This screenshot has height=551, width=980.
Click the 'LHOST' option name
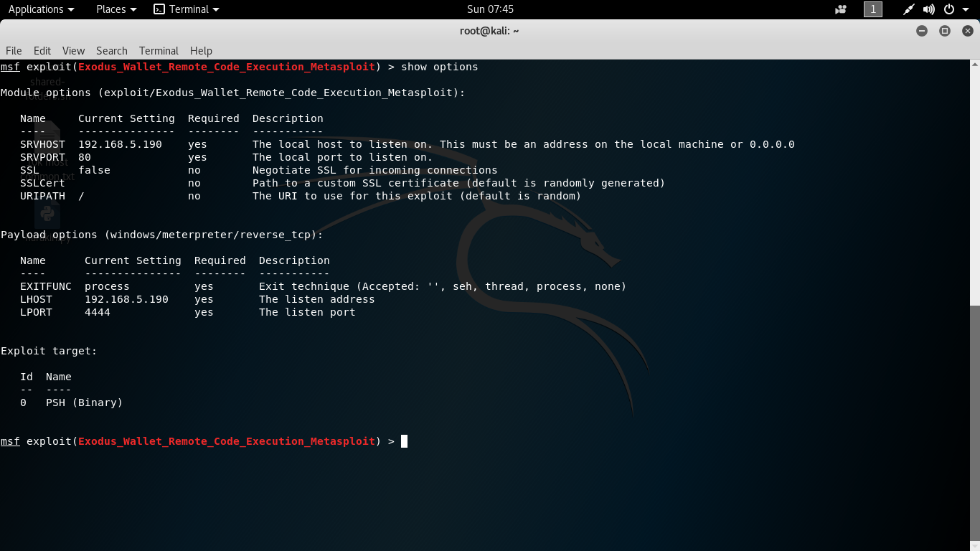(x=36, y=299)
